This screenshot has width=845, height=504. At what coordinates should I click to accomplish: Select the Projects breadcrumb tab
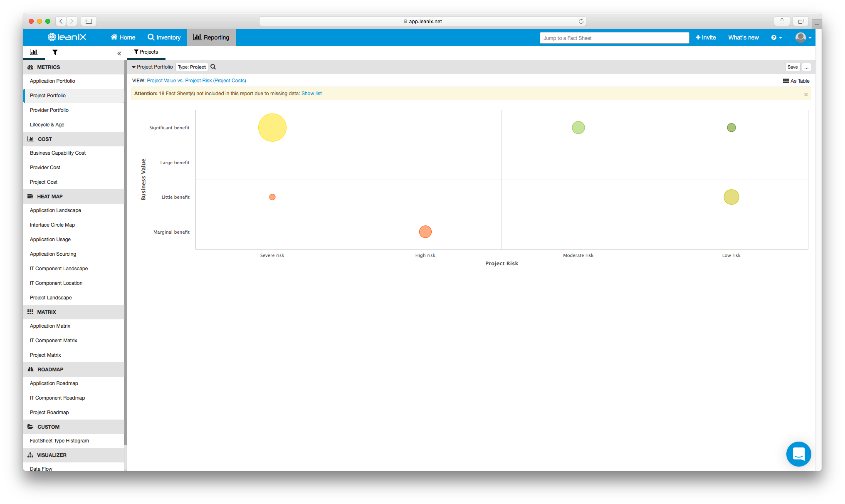point(148,52)
